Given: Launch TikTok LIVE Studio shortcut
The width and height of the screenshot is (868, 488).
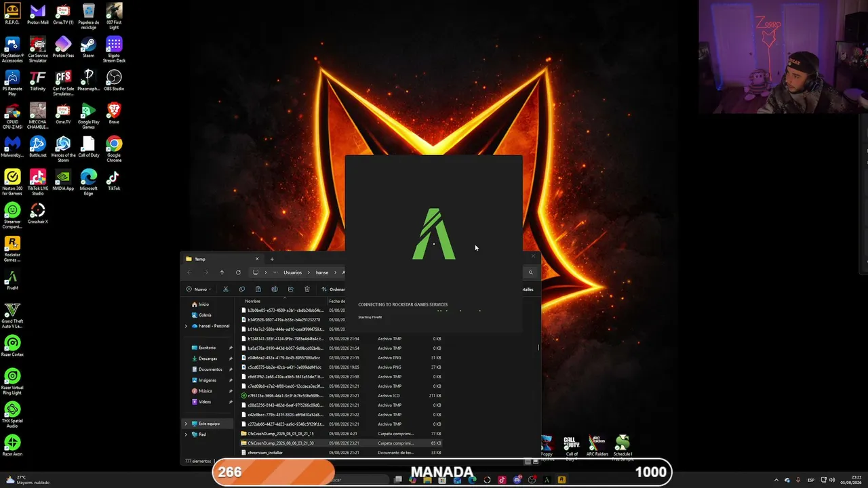Looking at the screenshot, I should point(38,182).
